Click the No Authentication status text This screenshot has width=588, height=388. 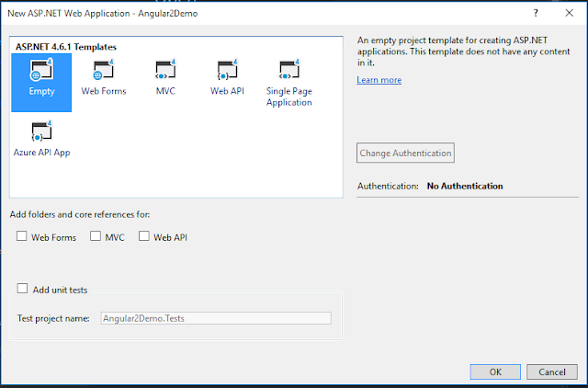465,186
